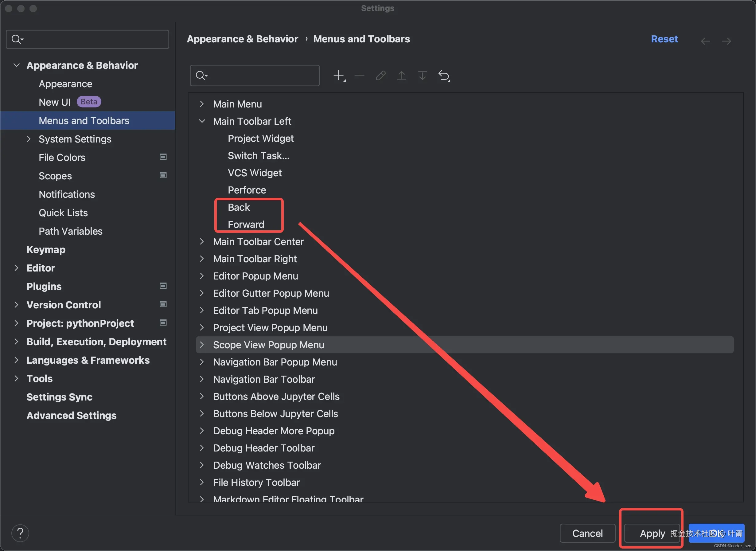This screenshot has width=756, height=551.
Task: Click the help question mark icon
Action: point(20,533)
